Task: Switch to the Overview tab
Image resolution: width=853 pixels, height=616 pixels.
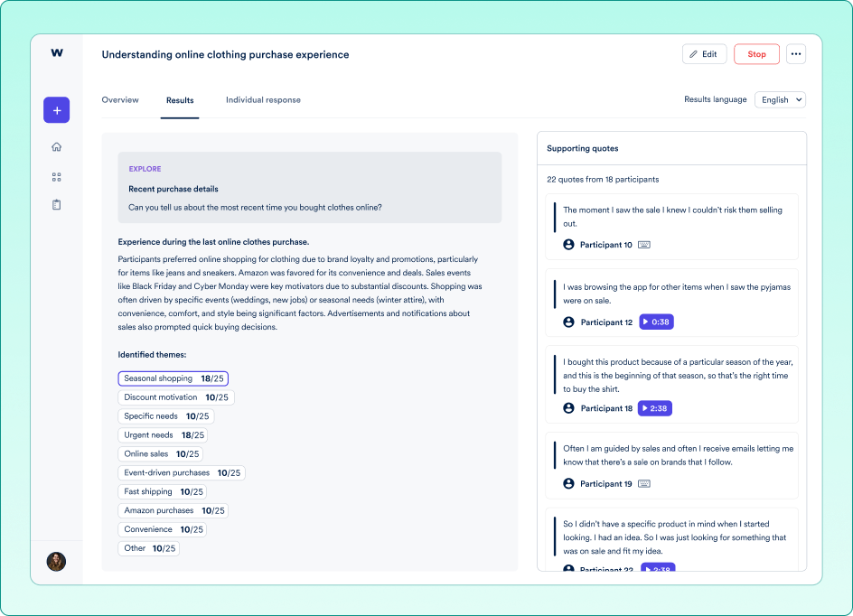Action: [120, 100]
